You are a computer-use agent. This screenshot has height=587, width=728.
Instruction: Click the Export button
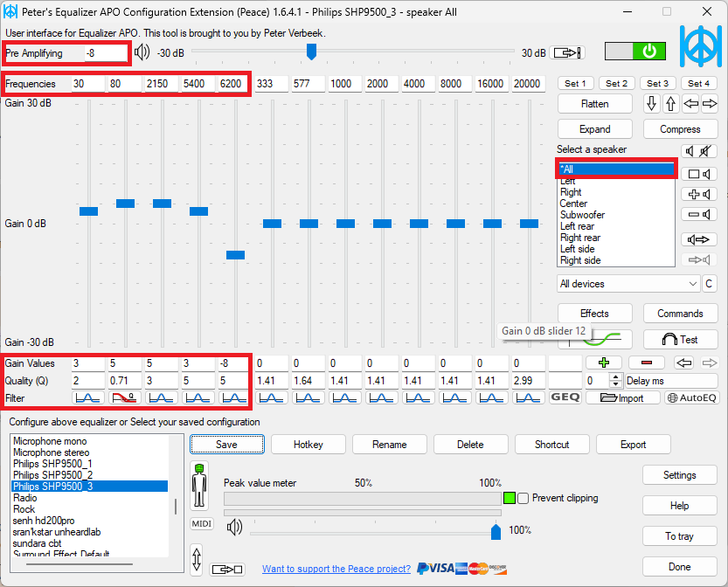tap(634, 444)
